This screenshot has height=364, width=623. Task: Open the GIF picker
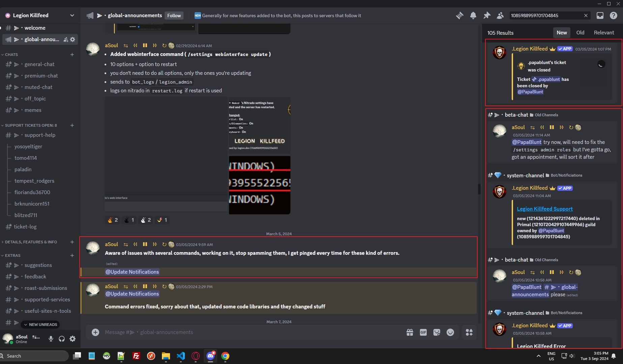(423, 332)
